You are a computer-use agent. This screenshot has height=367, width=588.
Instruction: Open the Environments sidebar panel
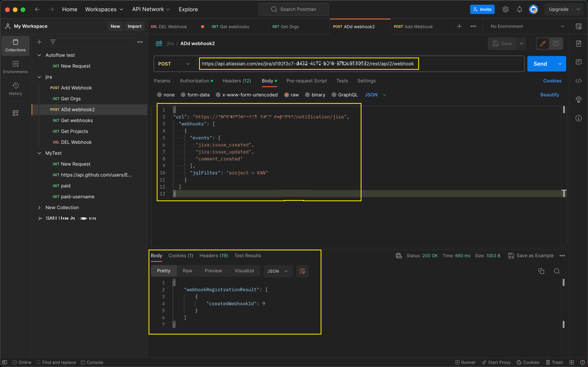[x=15, y=67]
